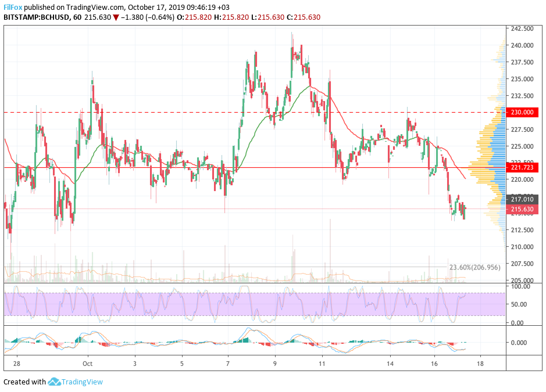Open the TradingView link in footer

point(82,382)
